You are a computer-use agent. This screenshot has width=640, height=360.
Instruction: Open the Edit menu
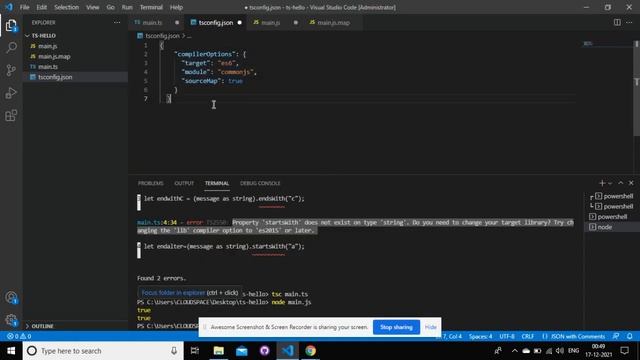pos(42,7)
